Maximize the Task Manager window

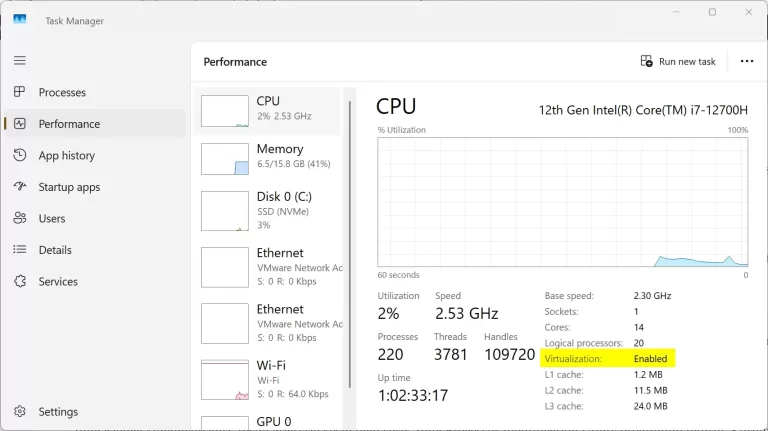pos(712,12)
